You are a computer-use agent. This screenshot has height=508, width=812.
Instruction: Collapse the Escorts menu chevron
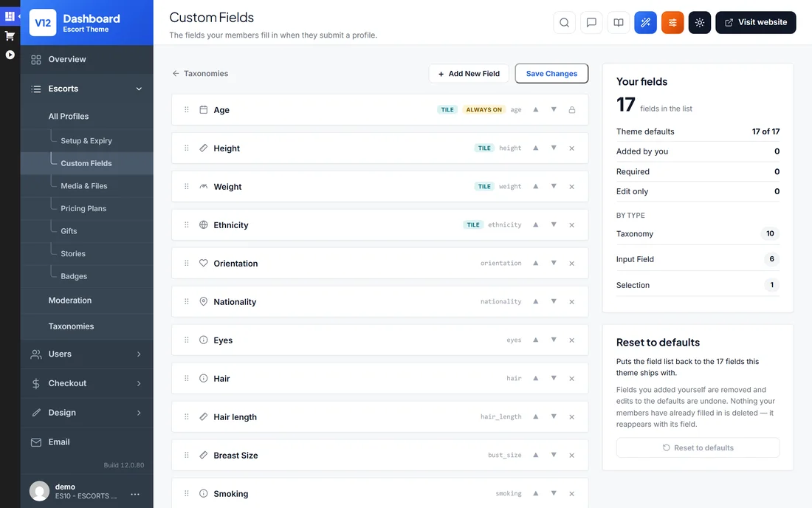coord(139,89)
